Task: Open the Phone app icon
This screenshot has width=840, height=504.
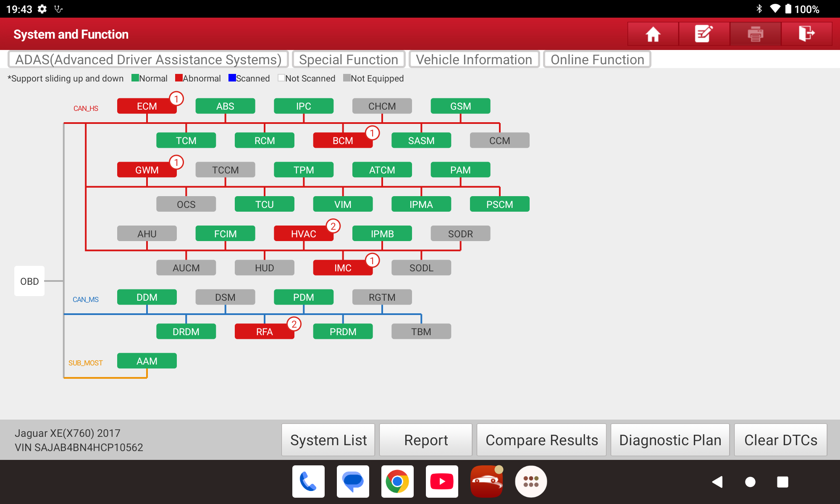Action: point(308,481)
